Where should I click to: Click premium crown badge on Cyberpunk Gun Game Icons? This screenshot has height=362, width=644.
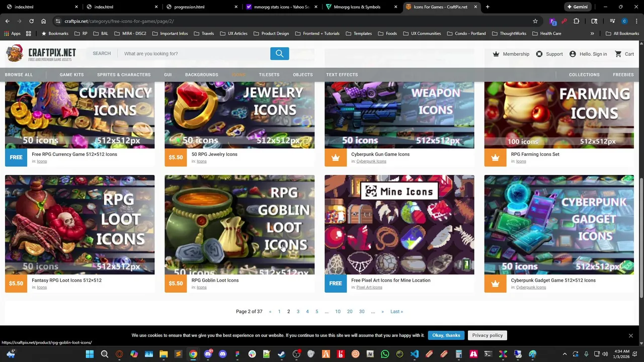point(336,157)
